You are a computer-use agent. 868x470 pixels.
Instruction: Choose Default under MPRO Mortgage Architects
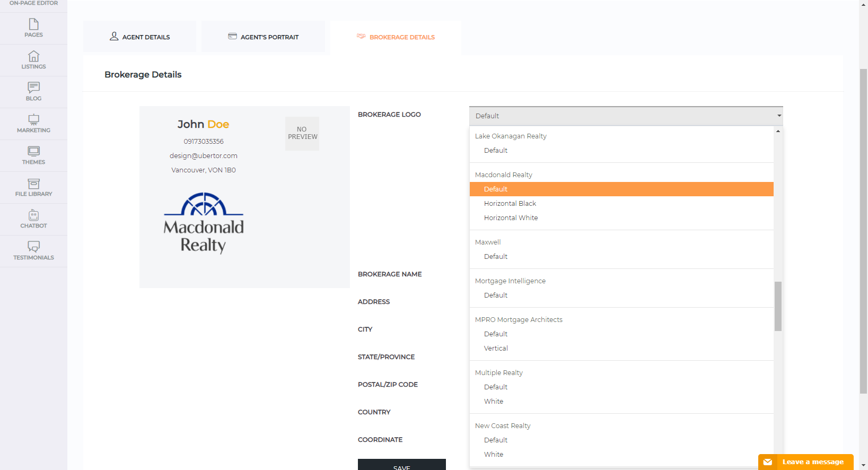(x=621, y=334)
